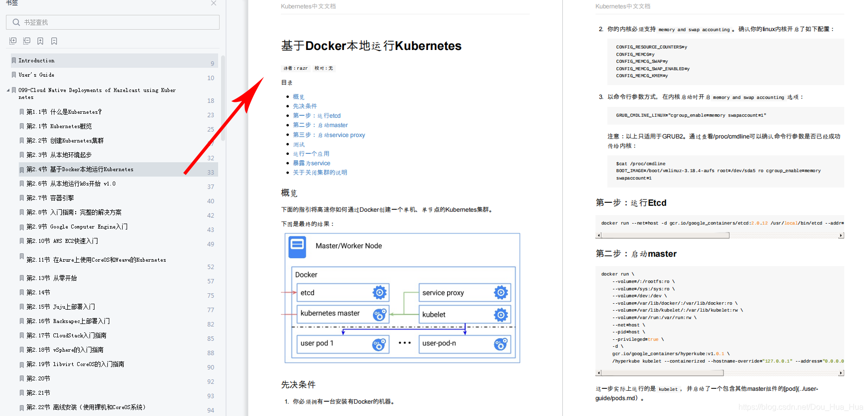
Task: Click the bookmark panel vertical scrollbar
Action: coord(223,98)
